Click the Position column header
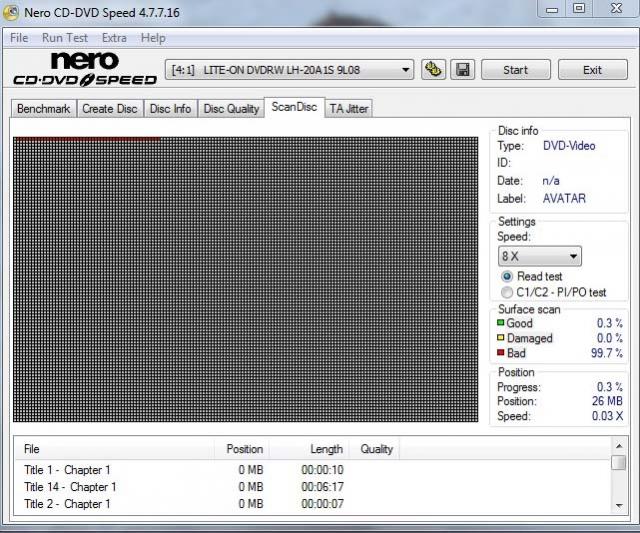This screenshot has height=533, width=640. (241, 449)
